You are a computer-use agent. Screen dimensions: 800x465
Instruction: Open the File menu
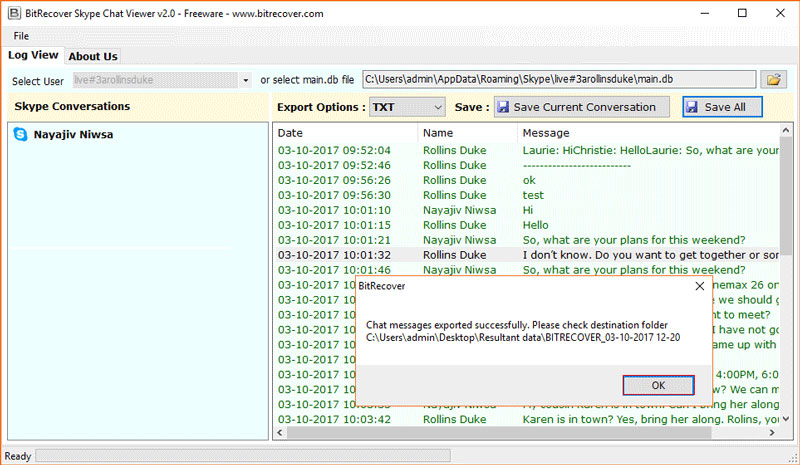pyautogui.click(x=21, y=36)
